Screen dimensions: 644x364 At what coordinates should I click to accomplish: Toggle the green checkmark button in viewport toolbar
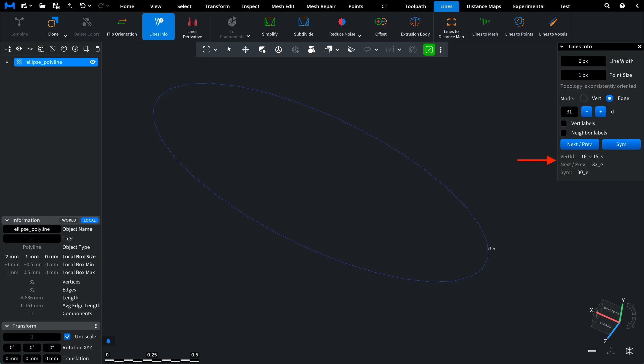click(429, 49)
